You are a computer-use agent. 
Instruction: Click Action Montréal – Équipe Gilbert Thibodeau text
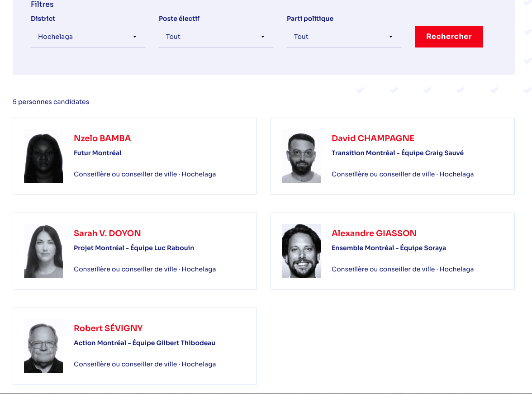pos(144,343)
